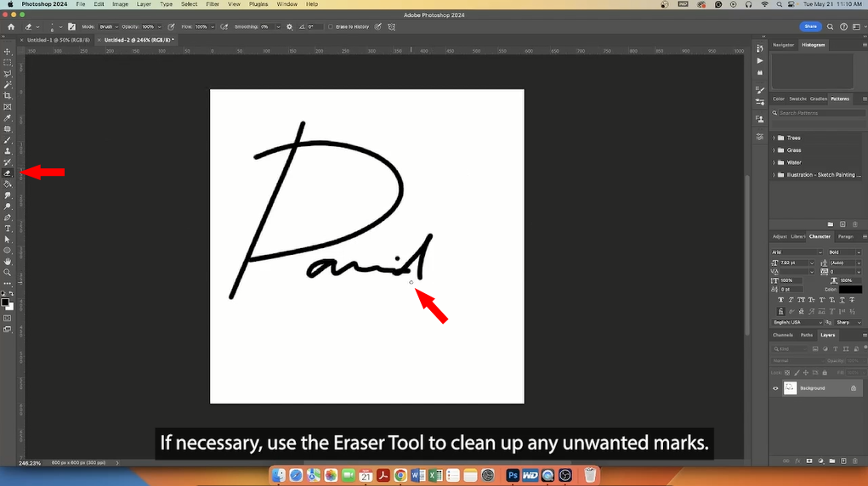This screenshot has height=486, width=868.
Task: Open the Character text color swatch
Action: tap(850, 290)
